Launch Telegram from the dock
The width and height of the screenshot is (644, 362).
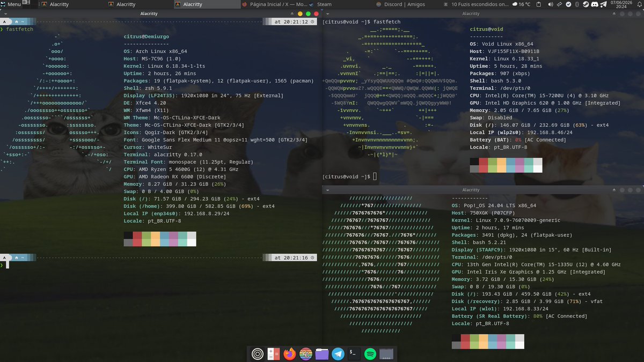338,354
